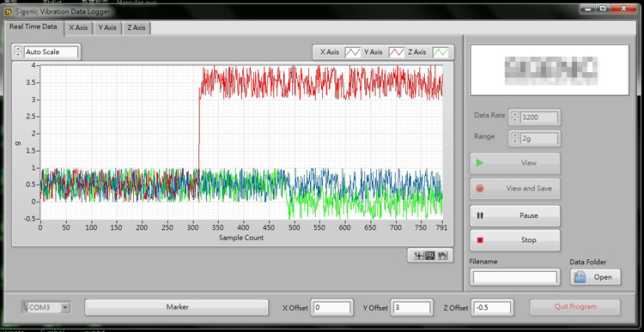Click the blurred logo display box

tap(550, 70)
